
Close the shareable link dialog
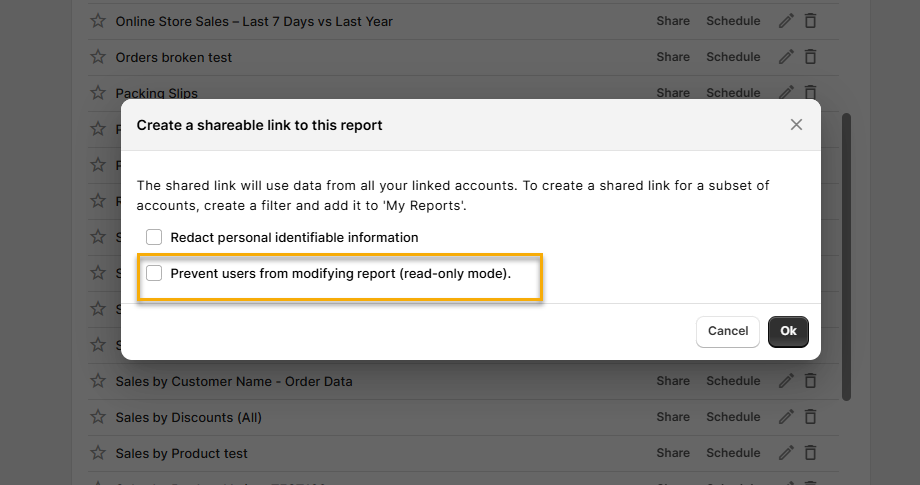pos(796,125)
